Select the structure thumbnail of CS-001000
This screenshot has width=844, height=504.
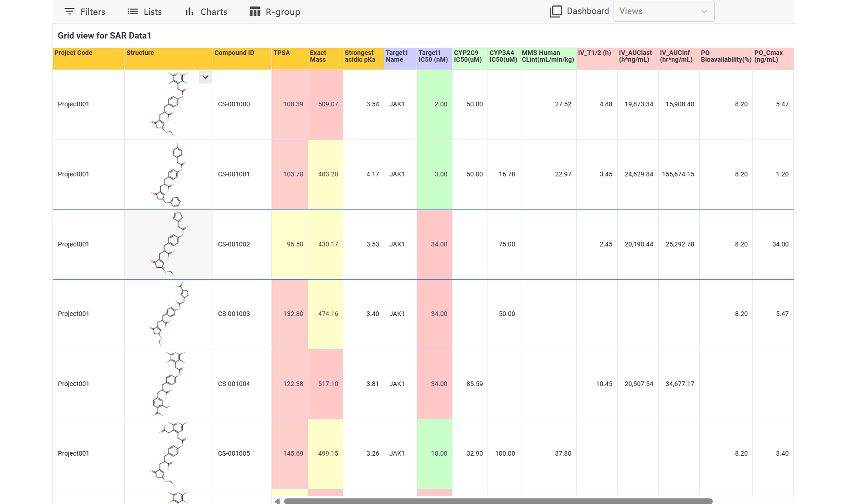169,104
